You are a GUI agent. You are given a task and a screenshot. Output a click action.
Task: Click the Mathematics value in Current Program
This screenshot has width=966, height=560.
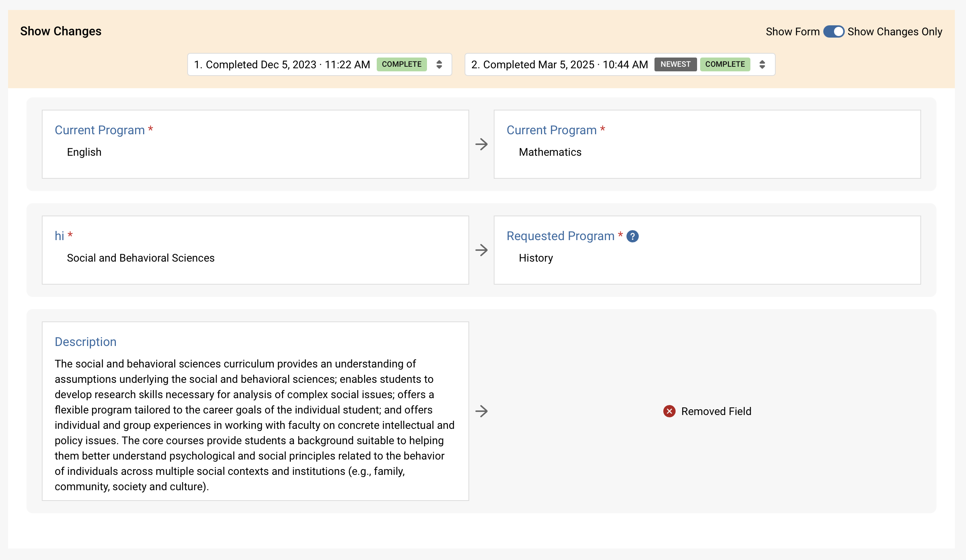(x=550, y=152)
